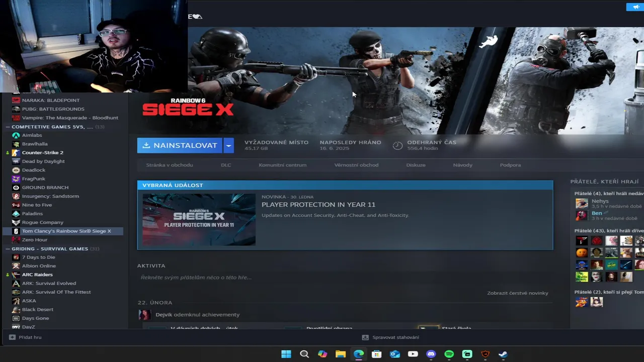Open friend Ben's profile name
The image size is (644, 362).
click(x=597, y=213)
